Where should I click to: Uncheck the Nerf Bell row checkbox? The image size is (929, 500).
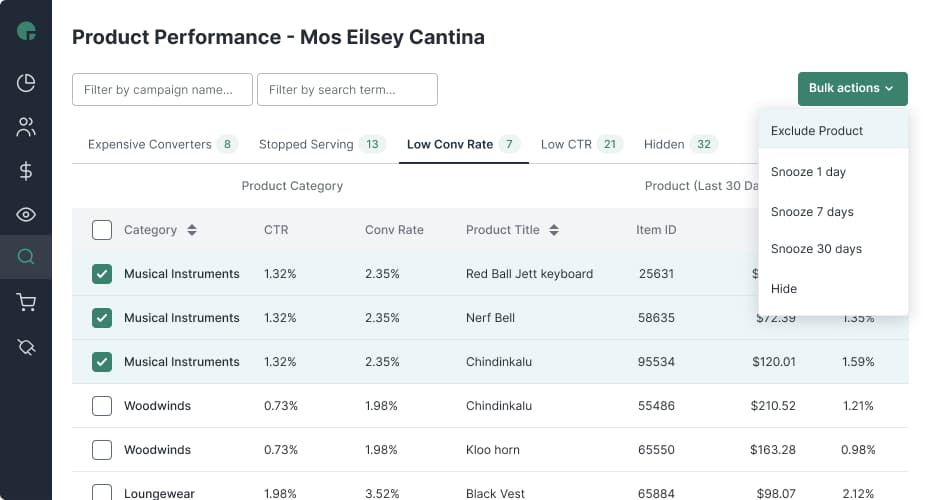[x=102, y=318]
